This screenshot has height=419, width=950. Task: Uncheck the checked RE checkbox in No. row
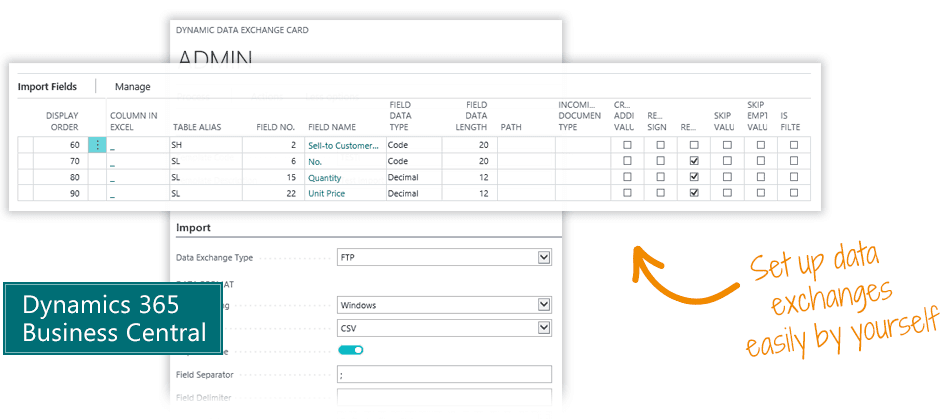tap(694, 161)
